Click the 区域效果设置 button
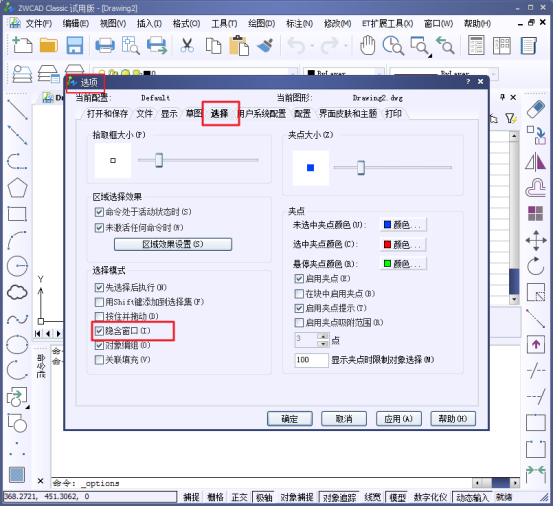The image size is (553, 506). (x=173, y=244)
